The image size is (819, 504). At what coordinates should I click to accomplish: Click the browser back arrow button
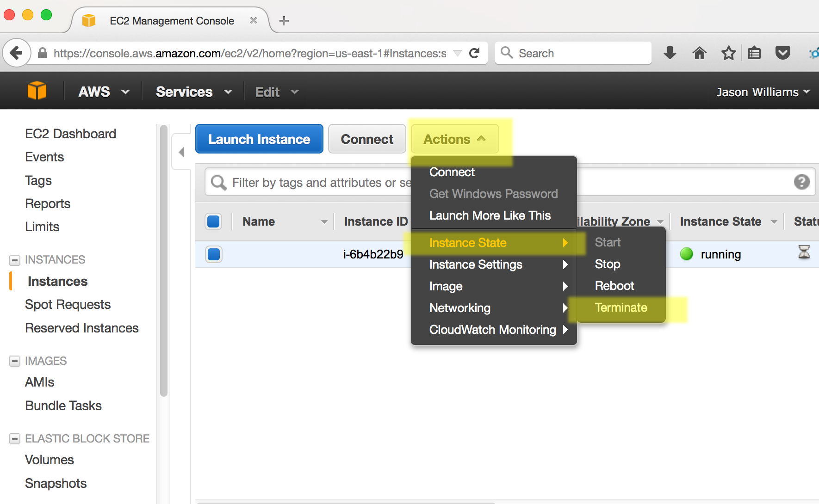click(16, 53)
